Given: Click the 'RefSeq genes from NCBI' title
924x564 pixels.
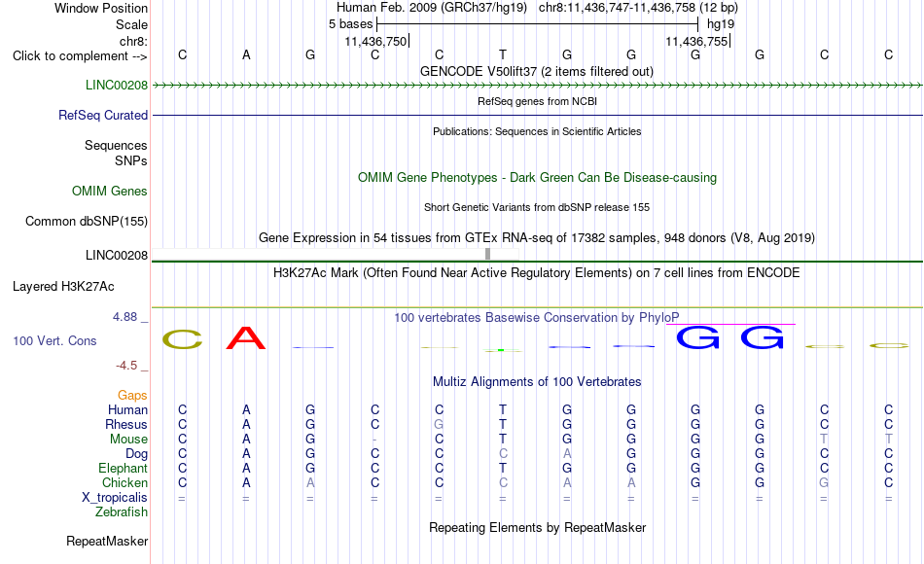Looking at the screenshot, I should 538,101.
